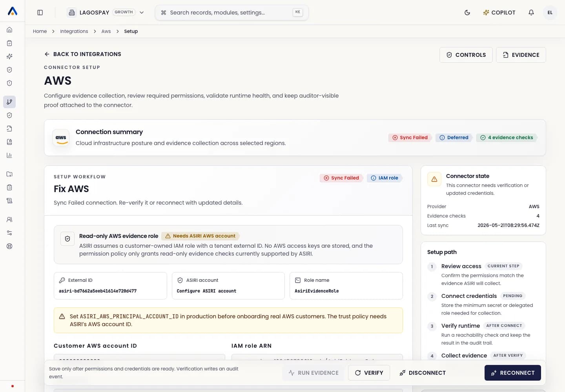This screenshot has width=565, height=392.
Task: Click the shield icon beside Read-only AWS evidence role
Action: [67, 239]
